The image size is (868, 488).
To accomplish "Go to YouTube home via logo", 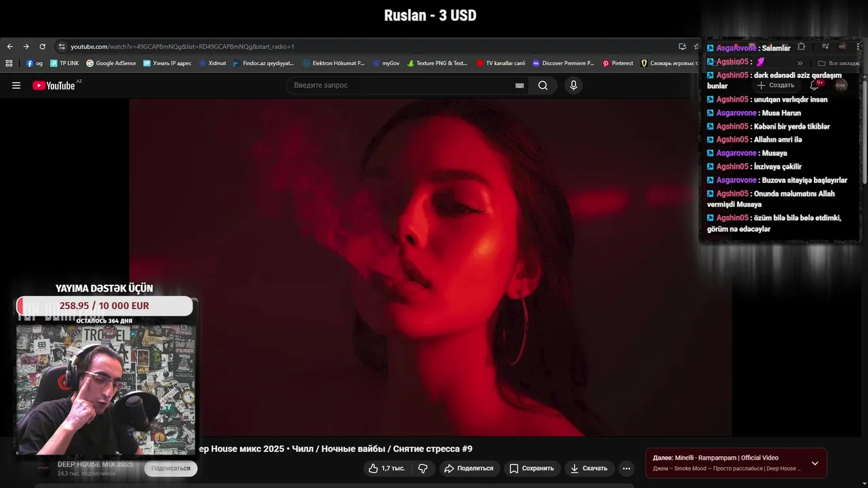I will click(x=54, y=85).
